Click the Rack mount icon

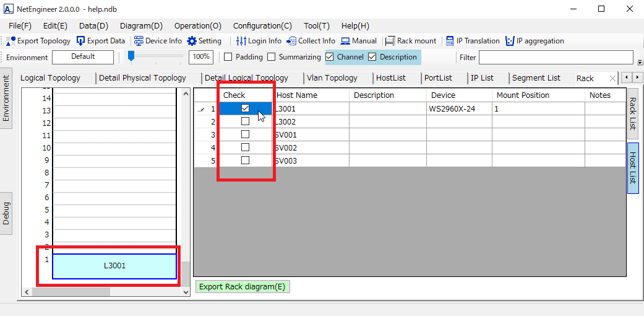click(x=390, y=41)
